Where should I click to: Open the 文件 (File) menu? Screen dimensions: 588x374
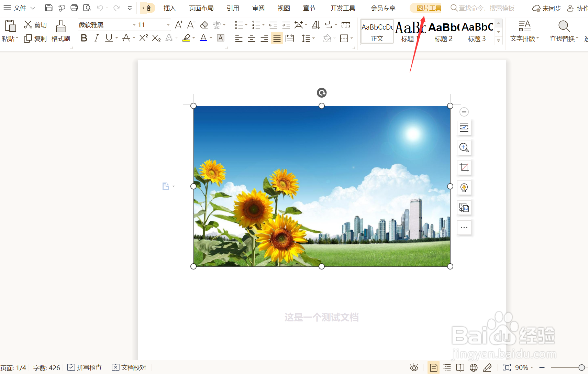pyautogui.click(x=19, y=8)
